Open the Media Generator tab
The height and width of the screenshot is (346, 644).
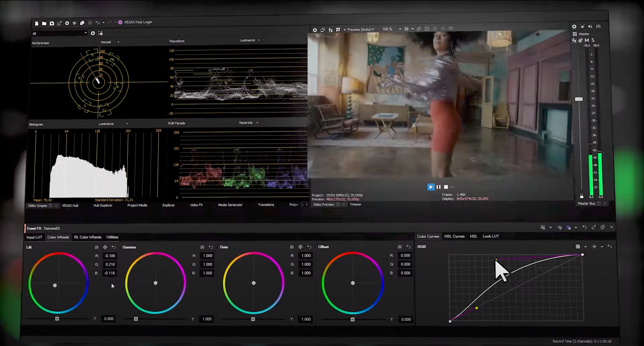tap(230, 205)
